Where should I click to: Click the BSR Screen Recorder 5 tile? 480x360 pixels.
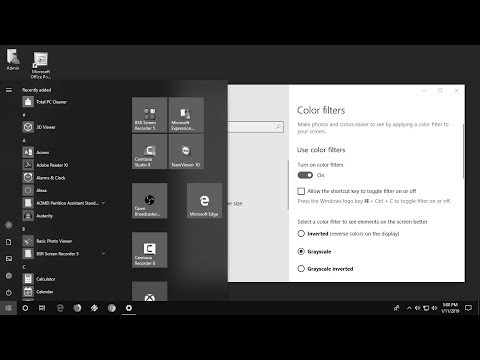click(x=150, y=115)
